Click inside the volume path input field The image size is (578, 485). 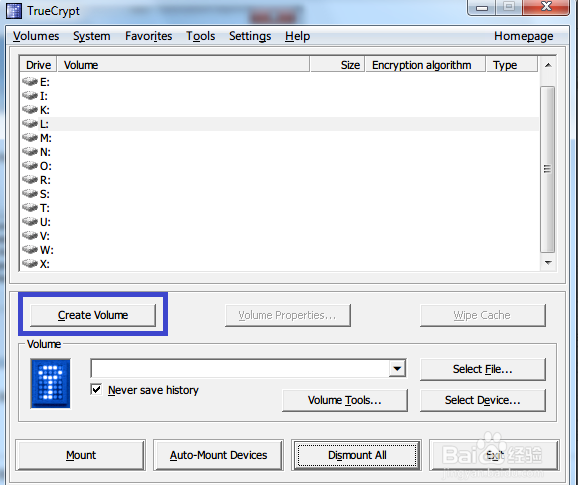click(240, 368)
